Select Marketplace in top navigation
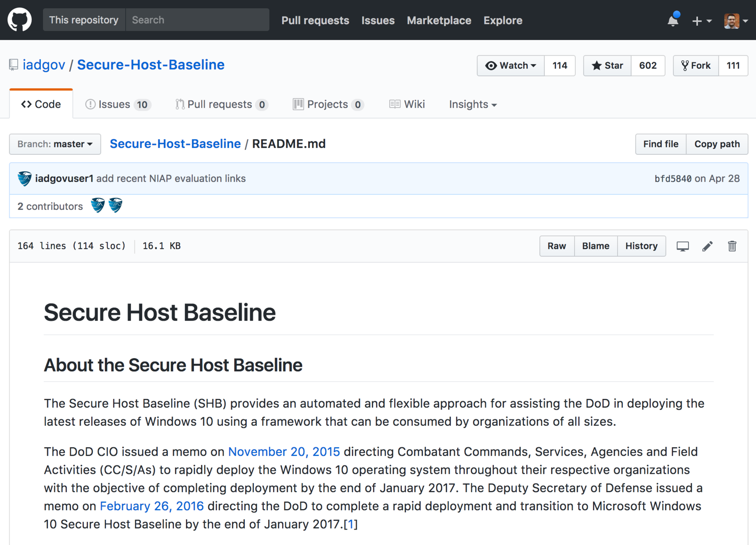Viewport: 756px width, 545px height. click(x=439, y=20)
